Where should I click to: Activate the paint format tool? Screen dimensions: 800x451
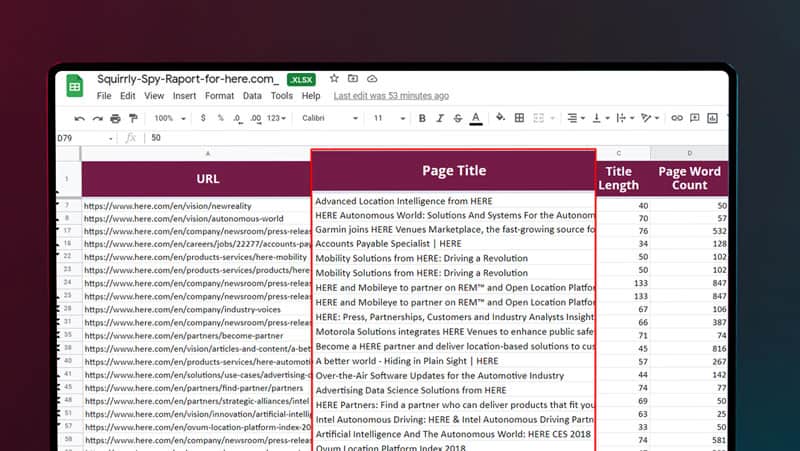(x=133, y=118)
